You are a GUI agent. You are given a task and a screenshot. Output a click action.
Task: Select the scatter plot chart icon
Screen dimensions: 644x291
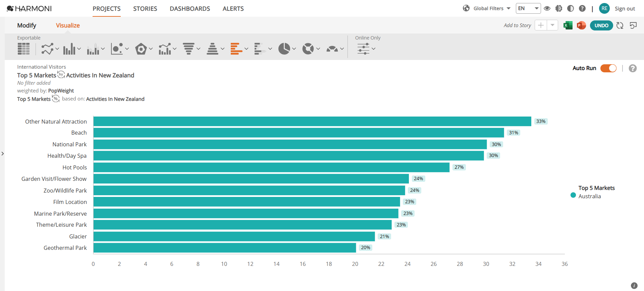click(x=117, y=49)
